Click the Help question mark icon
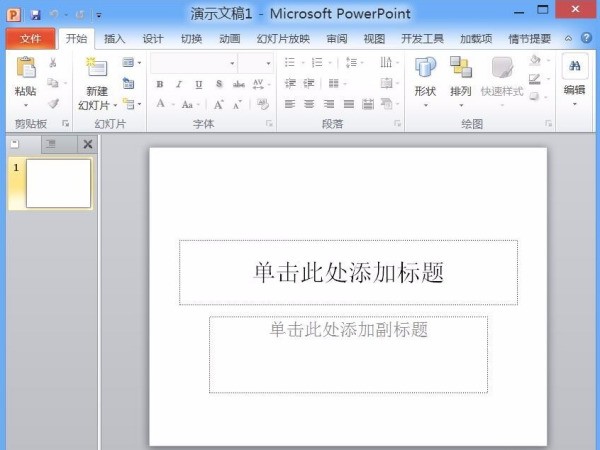Screen dimensions: 600x450 pos(586,38)
